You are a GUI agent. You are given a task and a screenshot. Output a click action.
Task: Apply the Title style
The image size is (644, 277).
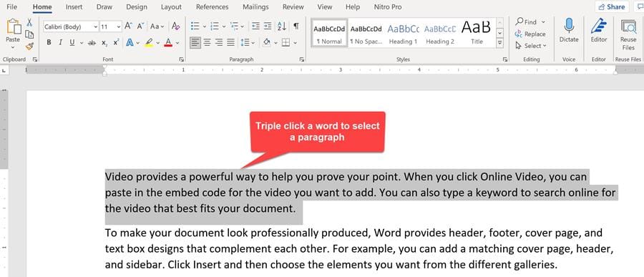click(x=477, y=34)
